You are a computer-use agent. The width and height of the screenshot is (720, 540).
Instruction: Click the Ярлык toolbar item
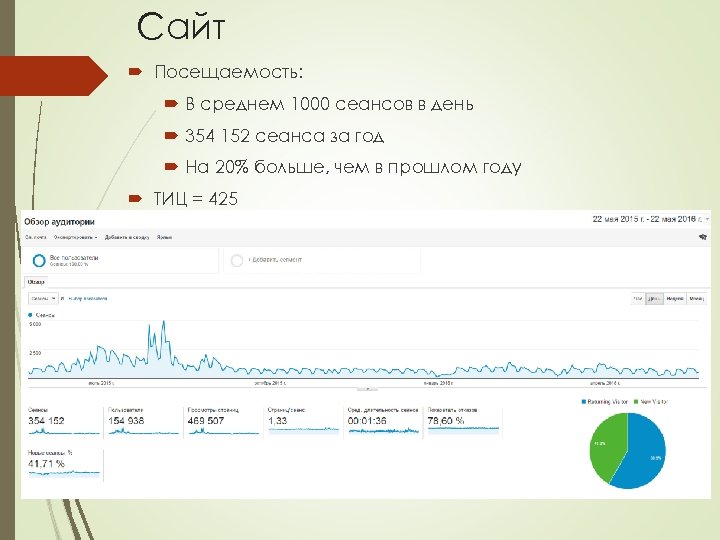164,237
